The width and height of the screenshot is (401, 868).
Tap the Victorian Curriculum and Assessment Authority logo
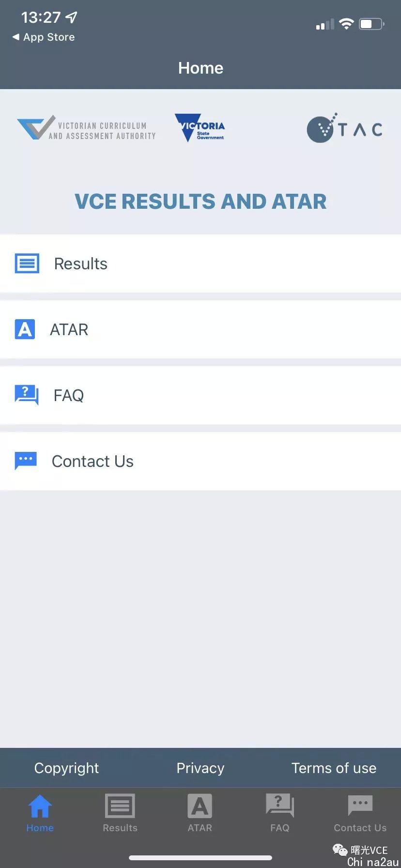point(86,128)
